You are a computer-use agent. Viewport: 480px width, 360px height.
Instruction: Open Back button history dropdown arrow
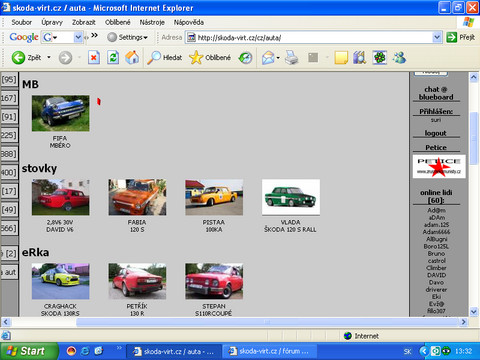49,57
